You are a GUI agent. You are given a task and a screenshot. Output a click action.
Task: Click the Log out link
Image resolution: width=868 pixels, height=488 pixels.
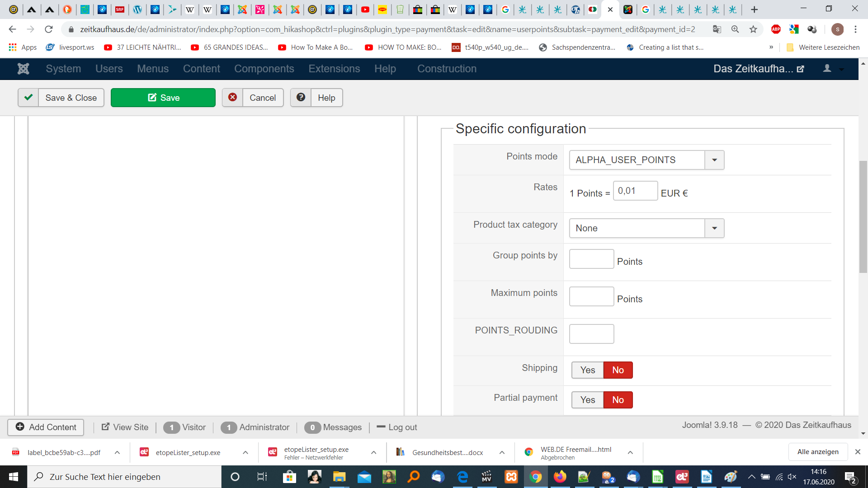pos(397,427)
